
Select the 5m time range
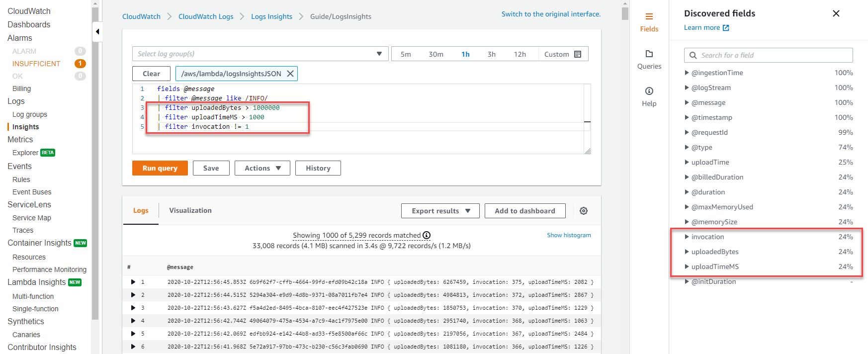point(406,54)
